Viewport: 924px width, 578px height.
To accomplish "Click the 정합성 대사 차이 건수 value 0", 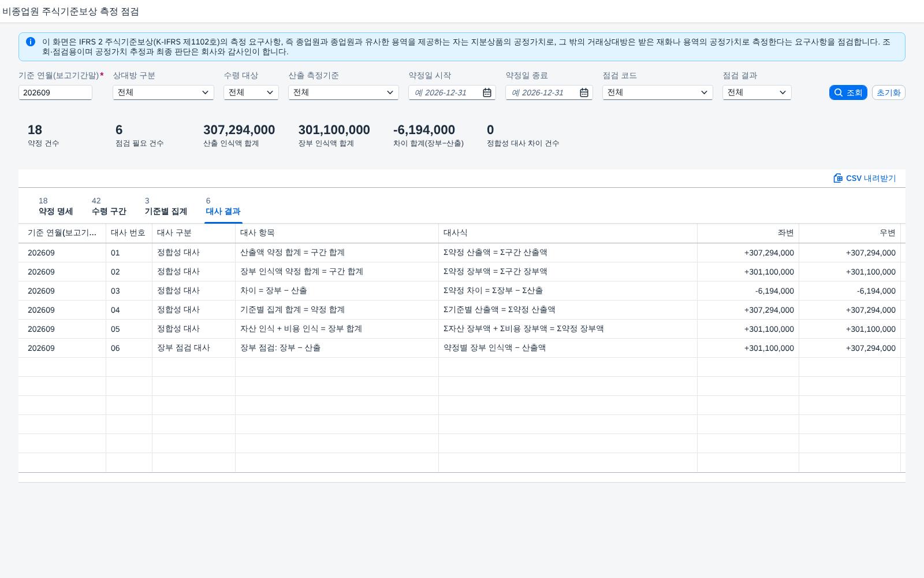I will 490,130.
